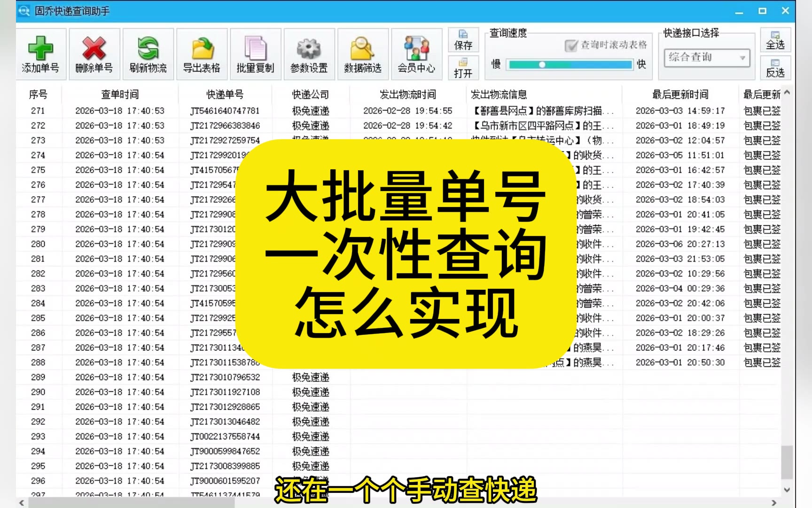Maximize the 固乔快递查询助手 window
The image size is (812, 508).
pos(762,11)
